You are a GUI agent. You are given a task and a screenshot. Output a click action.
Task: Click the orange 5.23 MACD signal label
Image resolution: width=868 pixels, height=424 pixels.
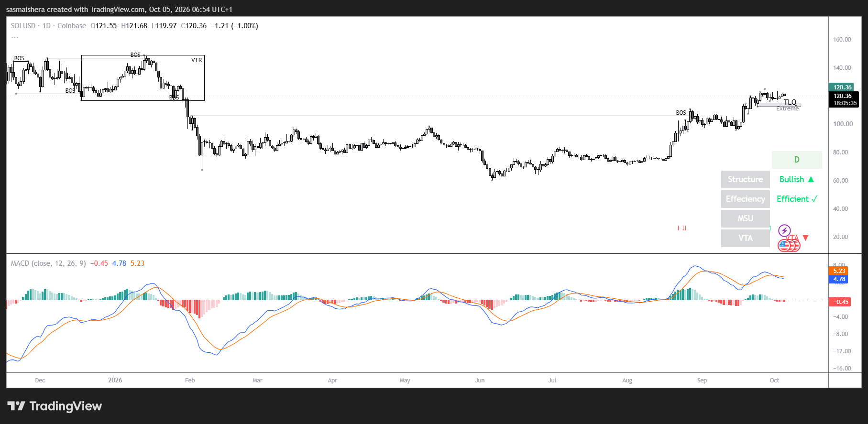tap(838, 271)
